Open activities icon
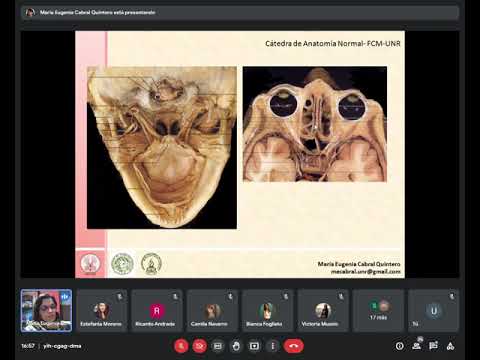Screen dimensions: 480x360 tap(450, 346)
